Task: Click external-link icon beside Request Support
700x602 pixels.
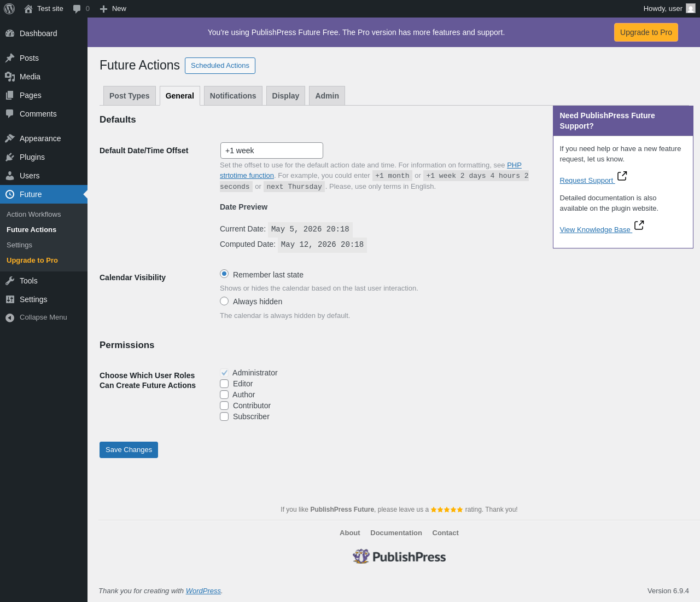Action: 622,176
